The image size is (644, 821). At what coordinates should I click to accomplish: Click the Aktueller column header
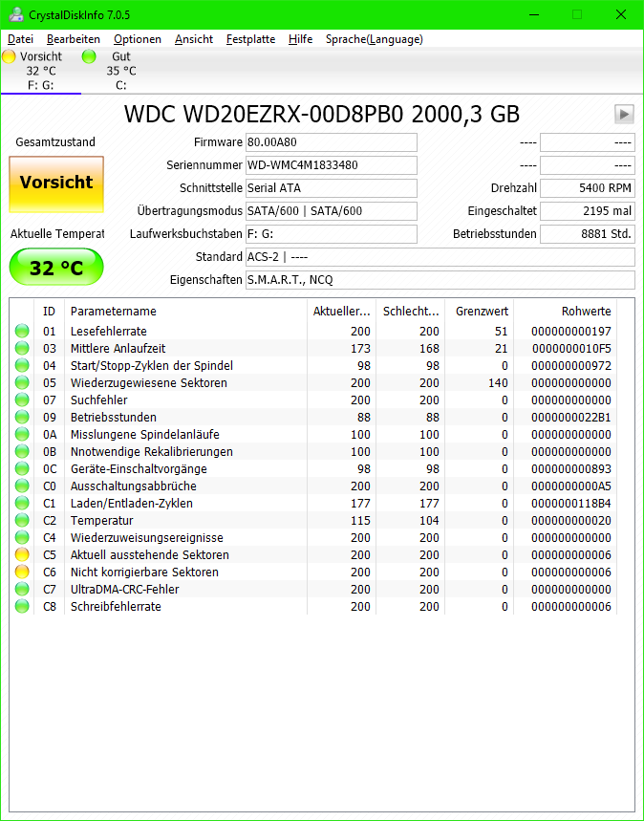coord(341,311)
